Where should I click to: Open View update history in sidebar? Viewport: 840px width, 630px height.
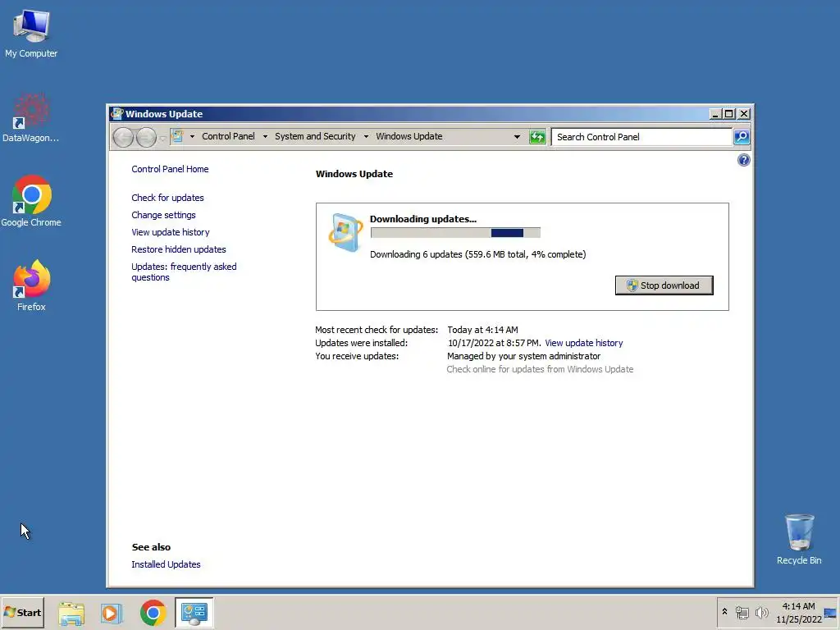click(171, 232)
